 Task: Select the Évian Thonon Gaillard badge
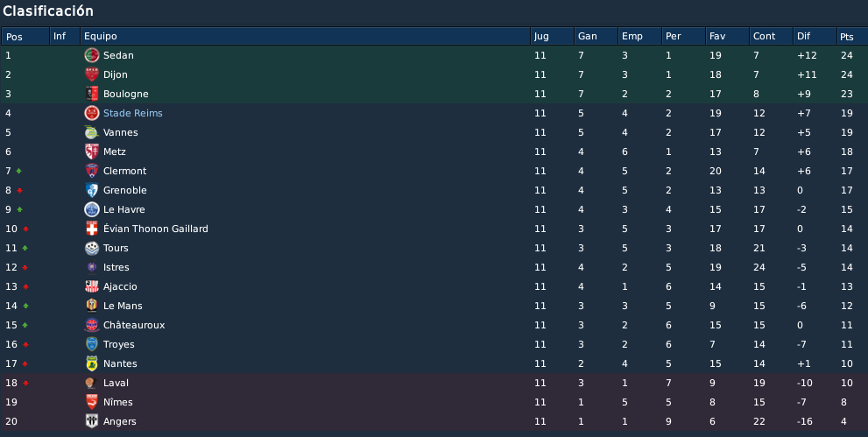coord(91,229)
